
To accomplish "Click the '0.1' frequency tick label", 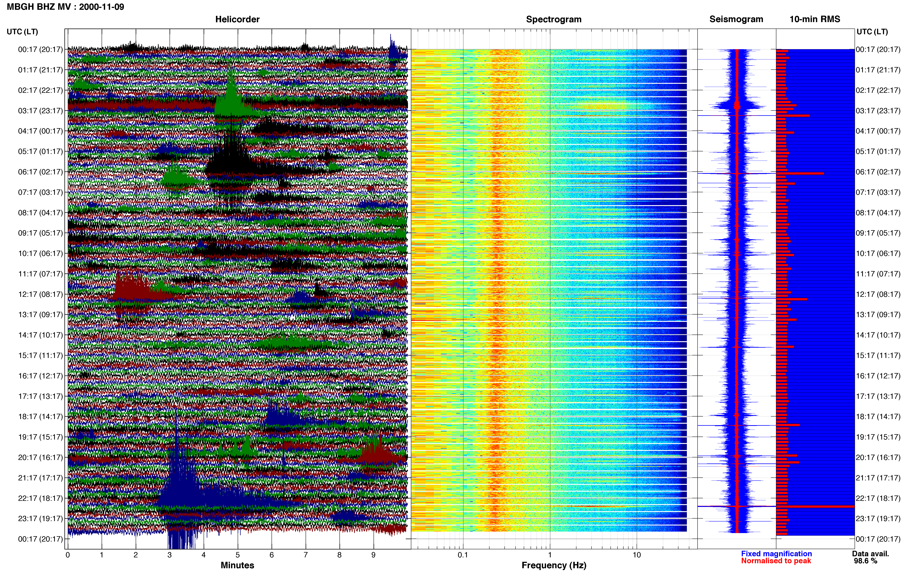I will pos(463,555).
